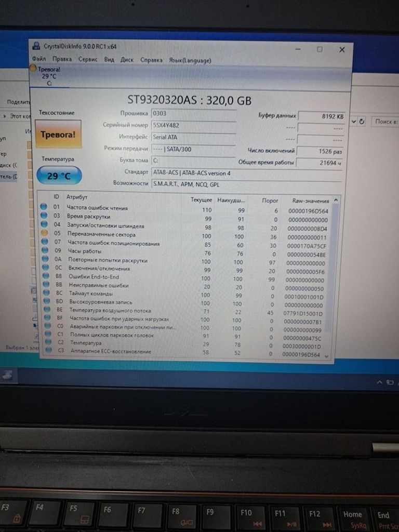Click the Поделиться tab in Explorer window

point(19,102)
